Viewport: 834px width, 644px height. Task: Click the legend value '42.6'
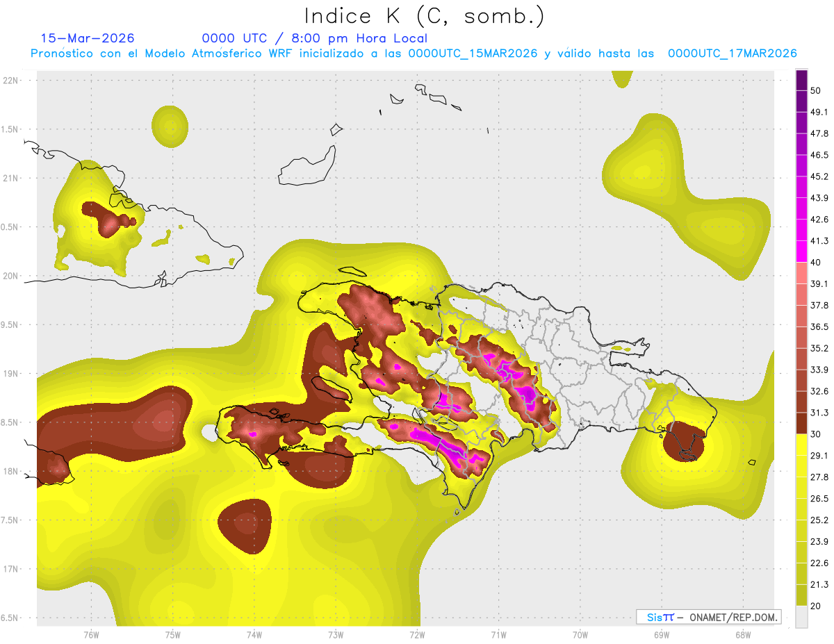(x=819, y=220)
